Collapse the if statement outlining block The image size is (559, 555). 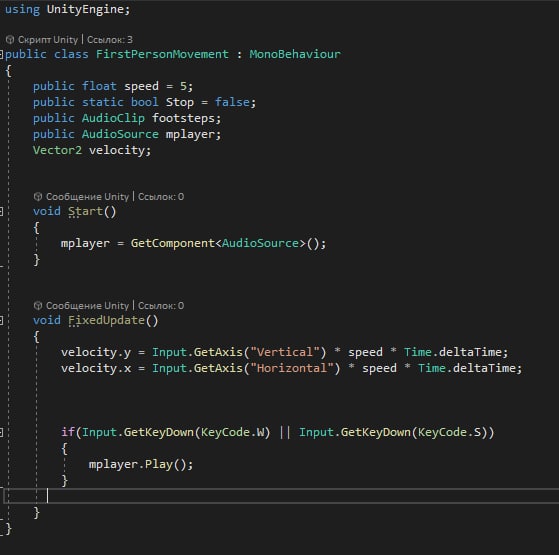tap(1, 432)
